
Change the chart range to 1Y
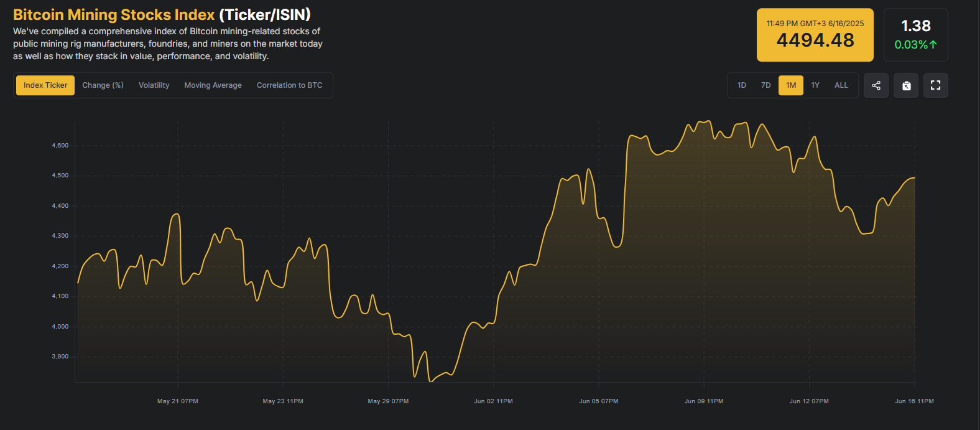815,85
